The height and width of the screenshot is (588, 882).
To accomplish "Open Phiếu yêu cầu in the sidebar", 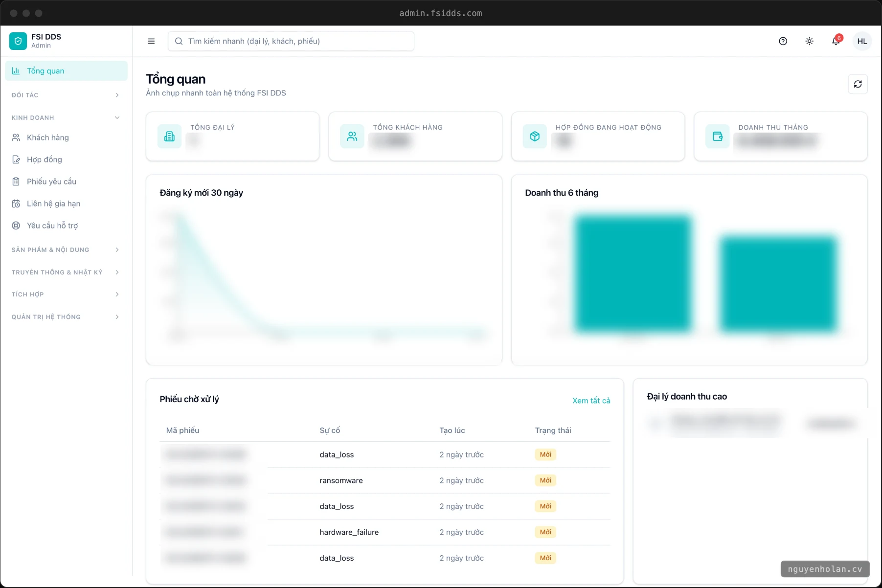I will pos(66,181).
